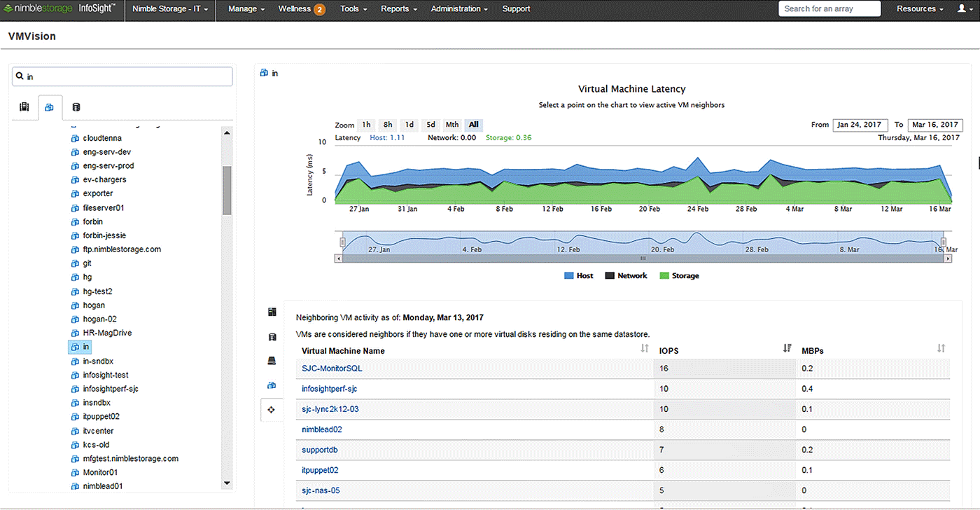Click the To date field Mar 16, 2017
Viewport: 980px width, 510px height.
click(935, 125)
